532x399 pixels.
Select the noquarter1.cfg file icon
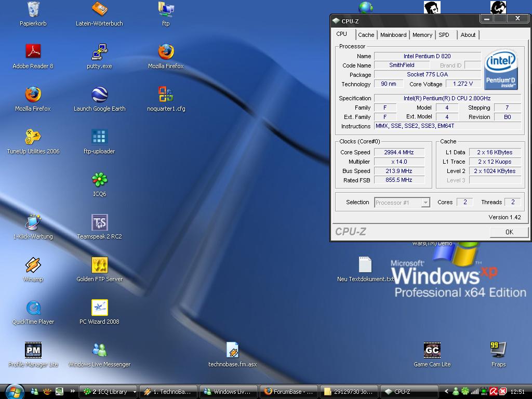[166, 95]
